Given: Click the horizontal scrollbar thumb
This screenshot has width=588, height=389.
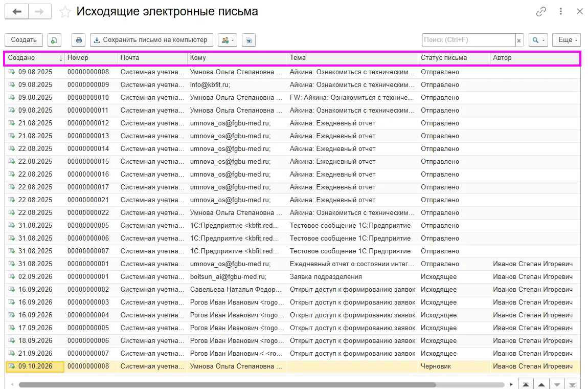Looking at the screenshot, I should coord(227,384).
